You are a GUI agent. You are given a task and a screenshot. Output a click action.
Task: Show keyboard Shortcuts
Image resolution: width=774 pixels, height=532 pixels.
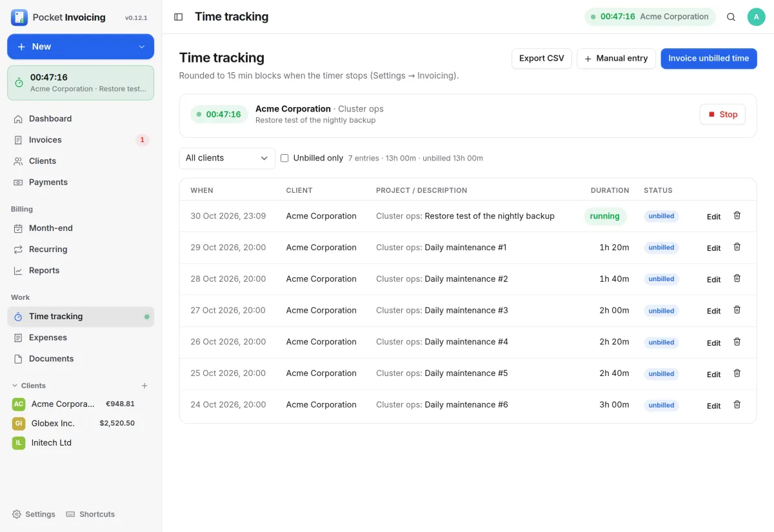[x=91, y=514]
